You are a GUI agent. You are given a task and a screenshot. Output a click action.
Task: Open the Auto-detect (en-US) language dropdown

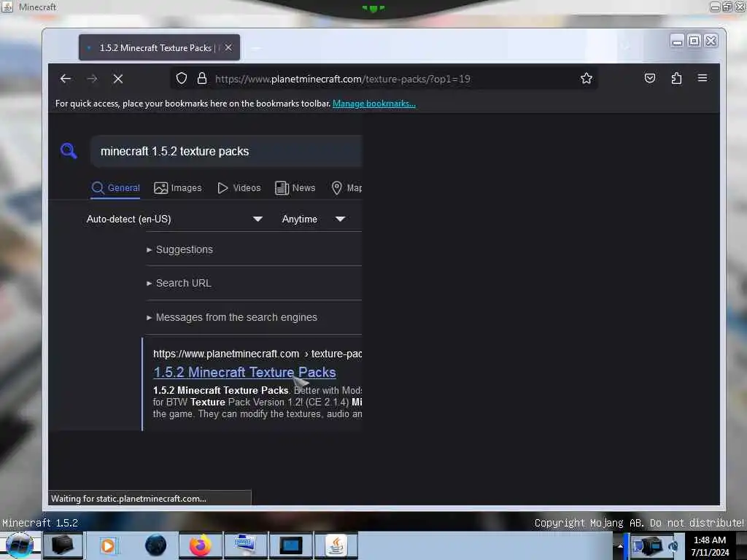174,219
